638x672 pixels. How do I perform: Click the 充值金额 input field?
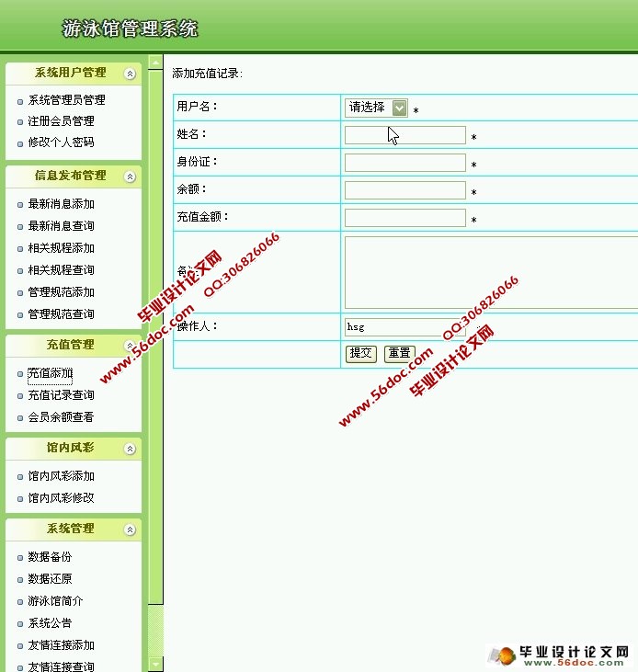pyautogui.click(x=404, y=218)
